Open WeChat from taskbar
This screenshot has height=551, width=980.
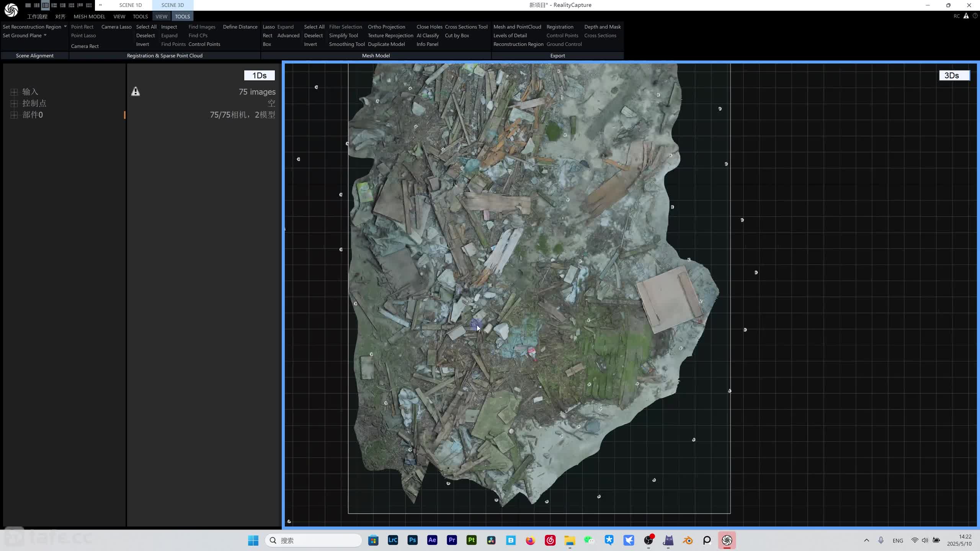tap(589, 540)
